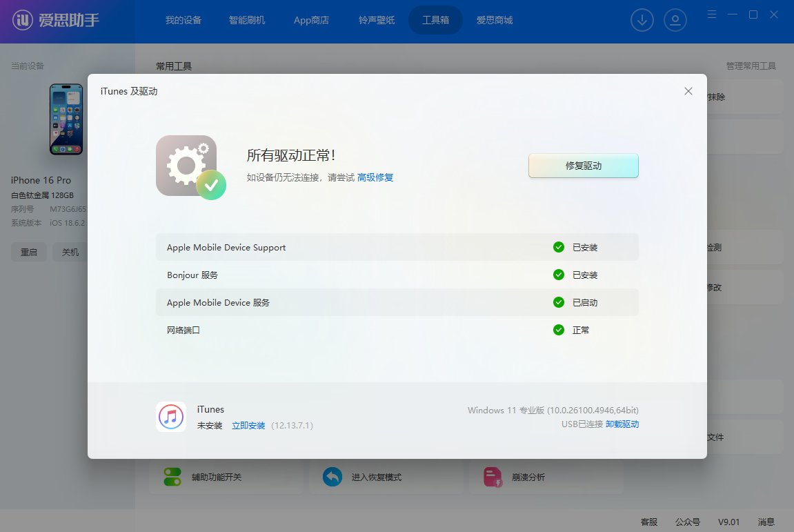794x532 pixels.
Task: Click the iOS 18.6.2 system version text
Action: point(68,223)
